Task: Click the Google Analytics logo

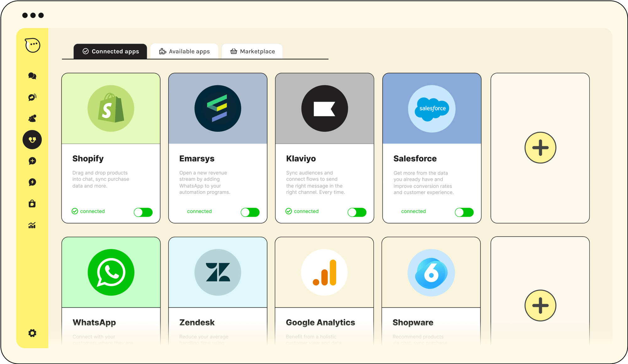Action: point(324,272)
